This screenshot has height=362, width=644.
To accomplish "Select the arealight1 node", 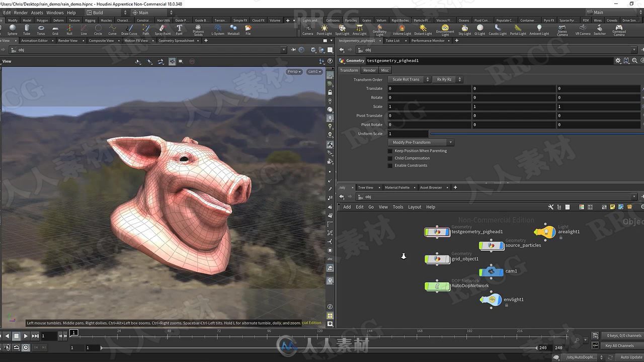I will (544, 232).
